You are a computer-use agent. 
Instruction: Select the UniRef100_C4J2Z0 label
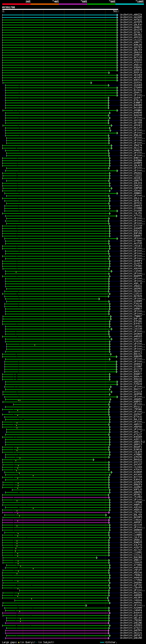(x=131, y=40)
